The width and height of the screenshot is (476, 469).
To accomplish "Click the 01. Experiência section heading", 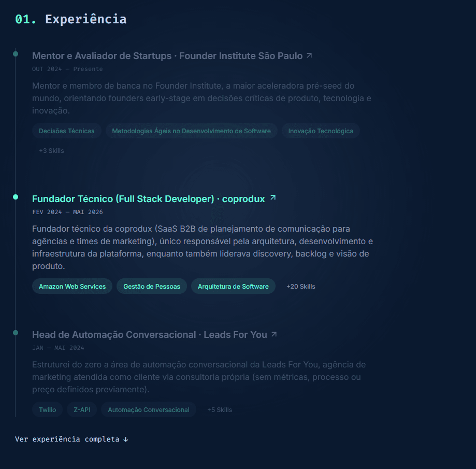I will [71, 19].
